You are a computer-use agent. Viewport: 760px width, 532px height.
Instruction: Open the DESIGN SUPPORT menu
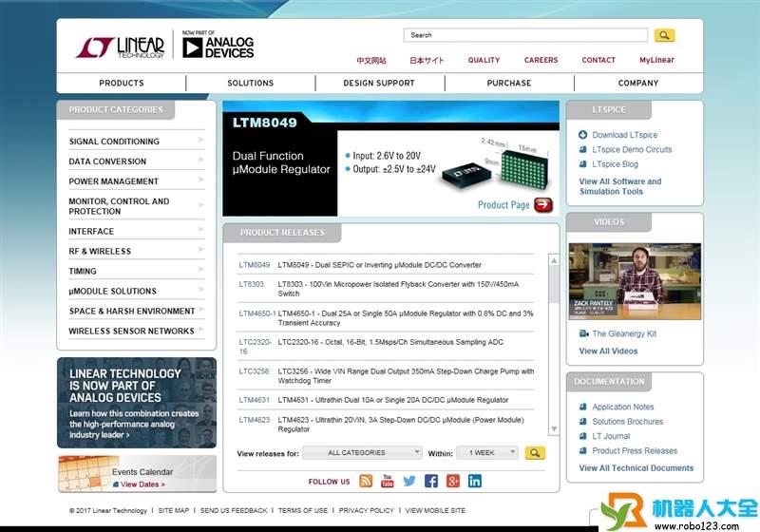[379, 83]
